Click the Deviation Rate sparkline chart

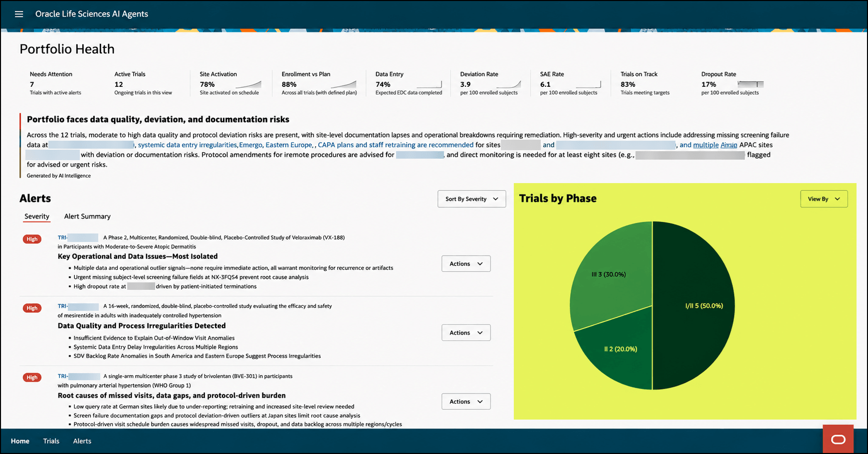pyautogui.click(x=508, y=84)
